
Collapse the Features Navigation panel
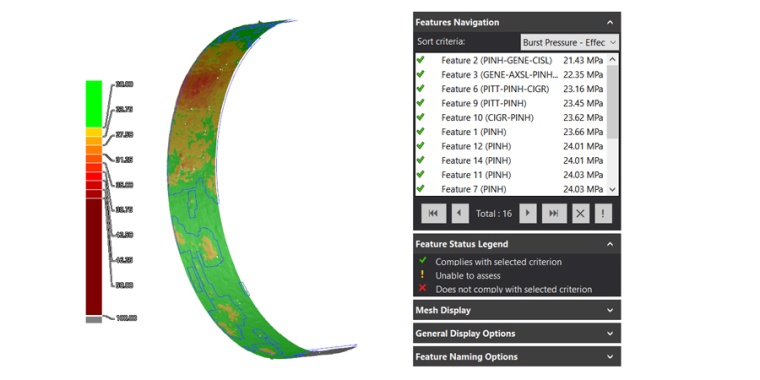click(610, 22)
